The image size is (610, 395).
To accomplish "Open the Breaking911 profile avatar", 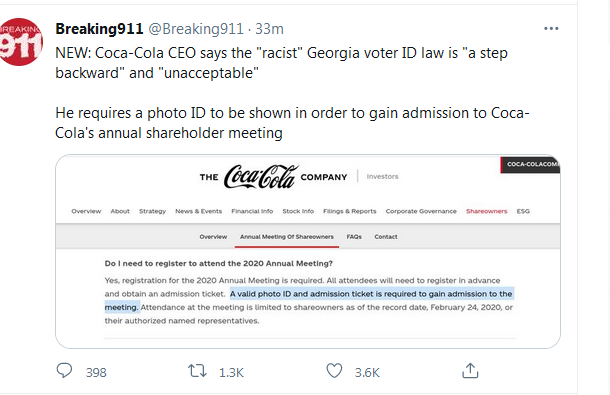I will click(20, 42).
